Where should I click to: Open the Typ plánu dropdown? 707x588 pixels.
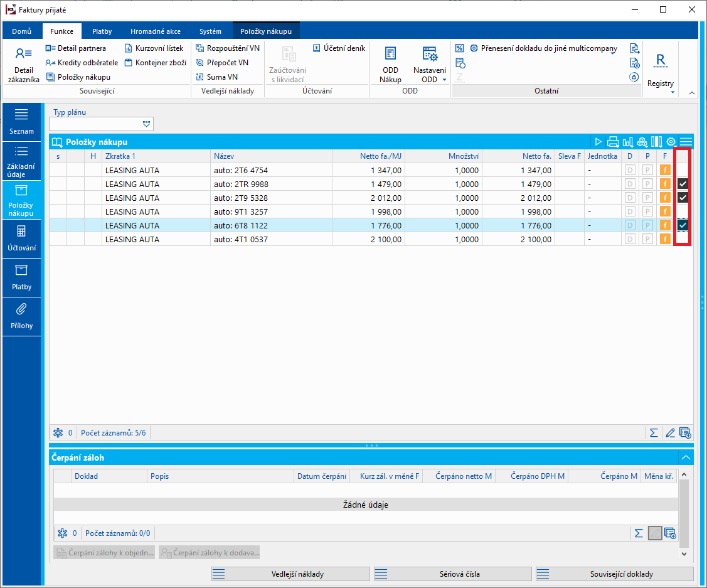146,124
